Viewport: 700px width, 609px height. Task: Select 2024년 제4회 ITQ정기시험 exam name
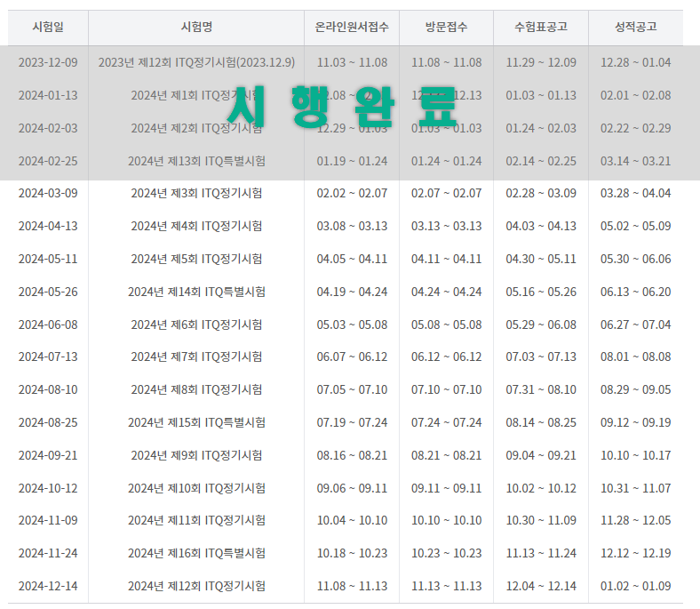196,227
